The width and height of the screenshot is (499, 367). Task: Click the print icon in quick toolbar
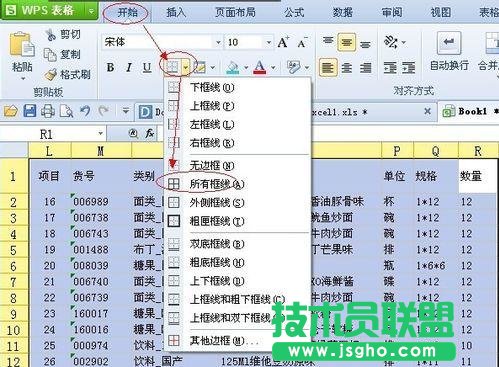point(48,111)
